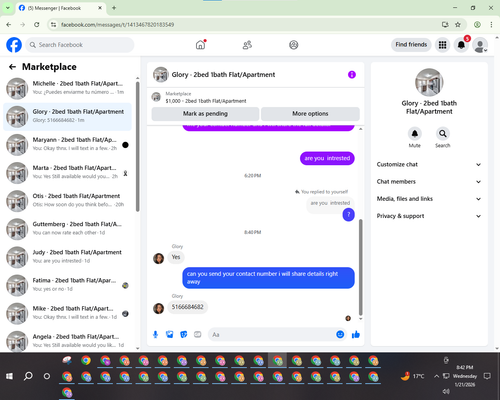Open the Friends icon in top navigation
Image resolution: width=500 pixels, height=400 pixels.
[247, 45]
